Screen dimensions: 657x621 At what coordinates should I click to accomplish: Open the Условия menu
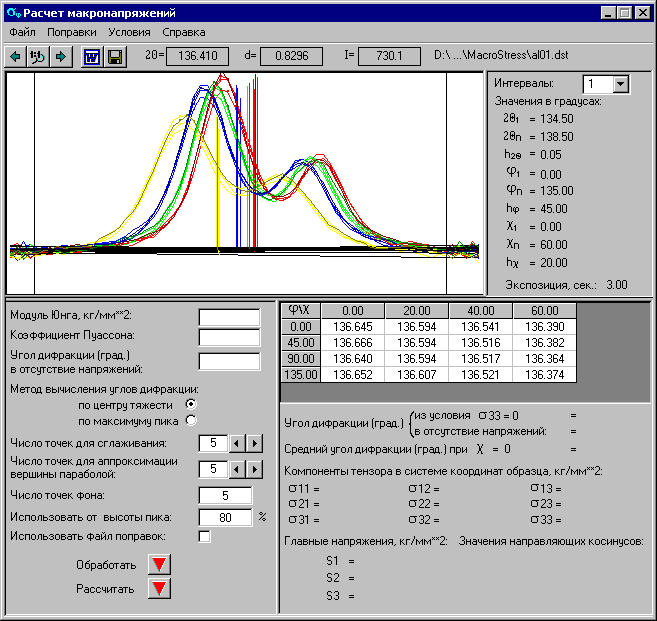click(x=129, y=32)
